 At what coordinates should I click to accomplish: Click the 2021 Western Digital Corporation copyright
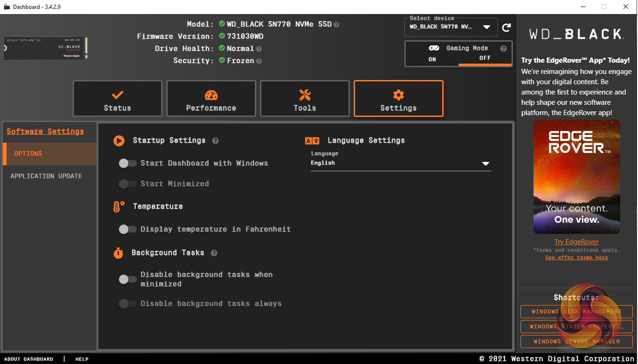click(557, 359)
